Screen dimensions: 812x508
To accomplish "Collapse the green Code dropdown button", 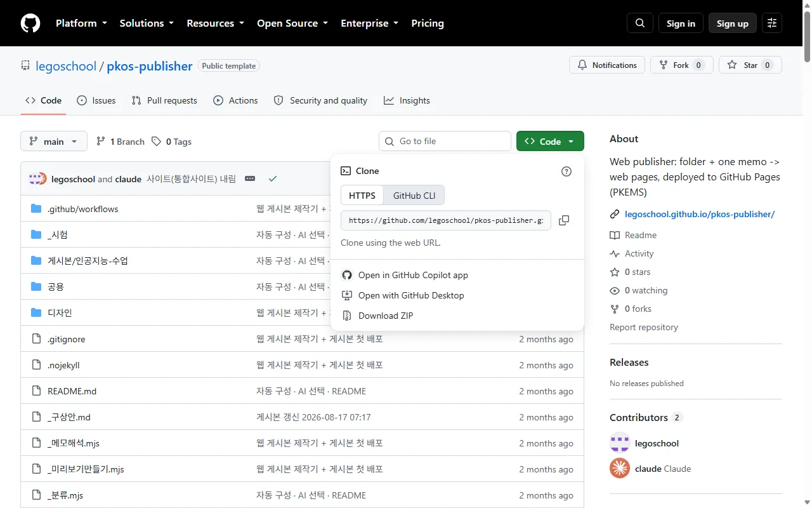I will click(550, 142).
